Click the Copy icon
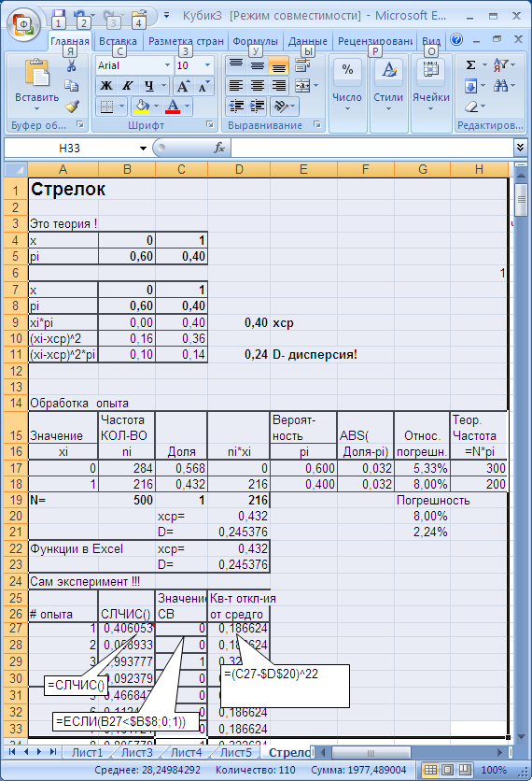Viewport: 532px width, 781px height. pyautogui.click(x=72, y=86)
